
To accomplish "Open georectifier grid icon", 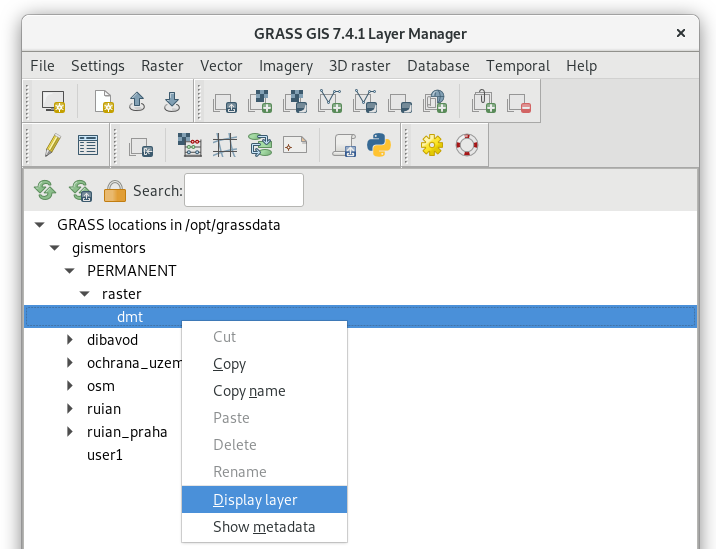I will pos(225,145).
